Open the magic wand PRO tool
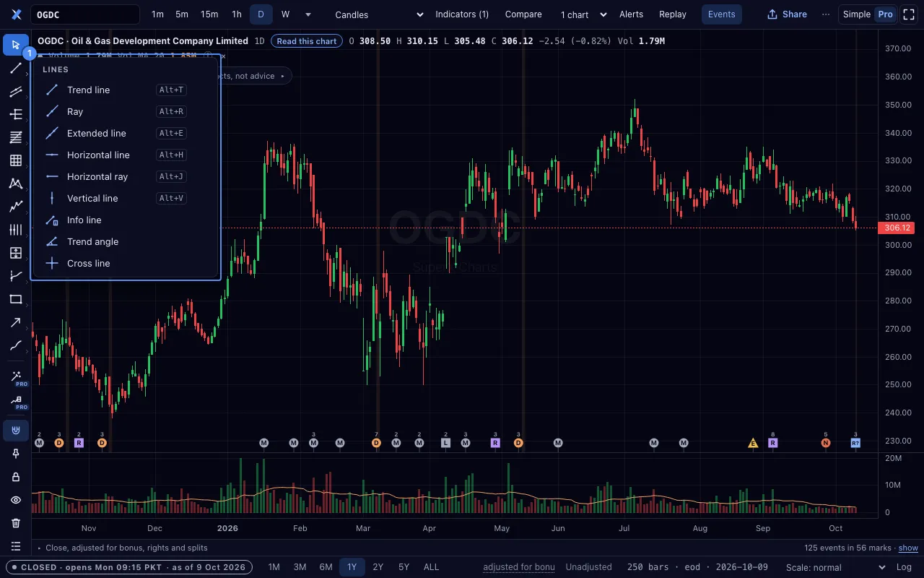Screen dimensions: 924x578 point(16,377)
